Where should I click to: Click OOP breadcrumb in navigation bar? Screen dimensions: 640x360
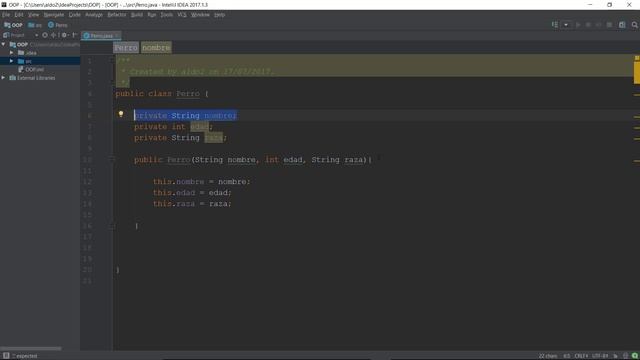click(13, 25)
